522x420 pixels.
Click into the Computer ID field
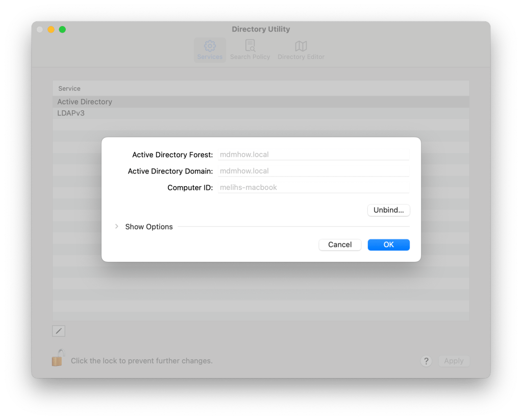[313, 187]
